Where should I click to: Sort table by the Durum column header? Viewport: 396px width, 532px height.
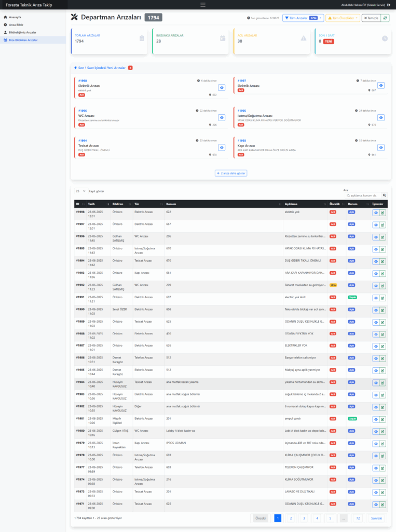358,204
